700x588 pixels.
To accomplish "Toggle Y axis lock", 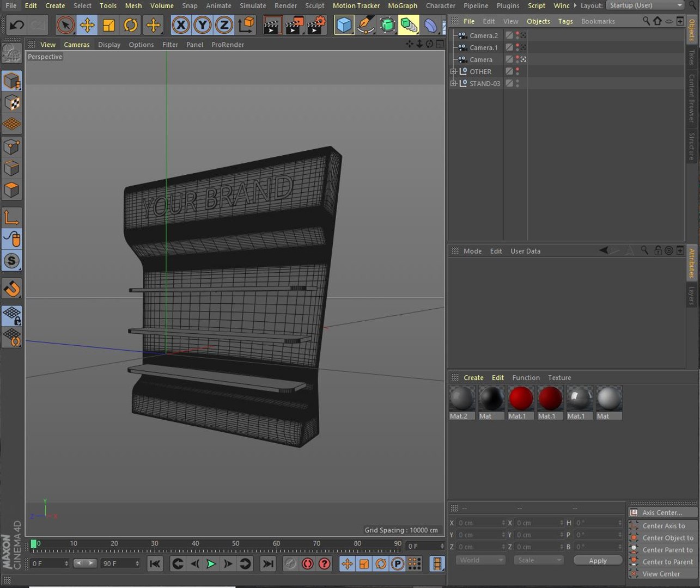I will click(x=202, y=25).
